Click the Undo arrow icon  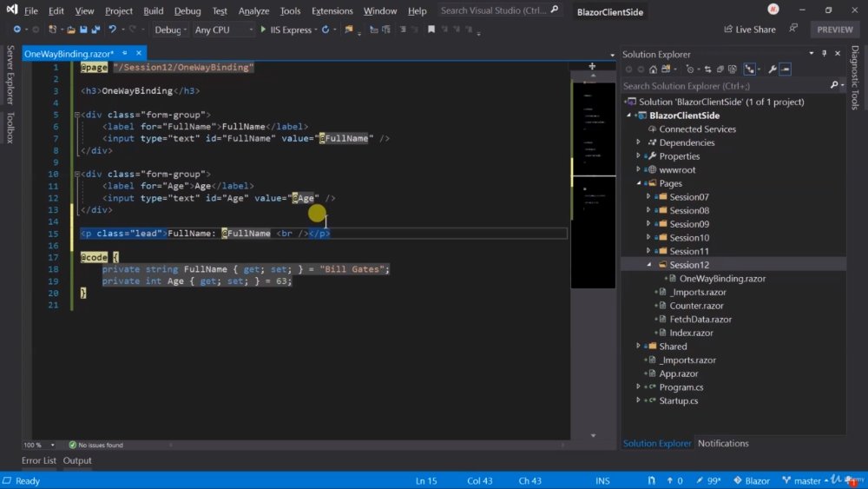(x=112, y=30)
